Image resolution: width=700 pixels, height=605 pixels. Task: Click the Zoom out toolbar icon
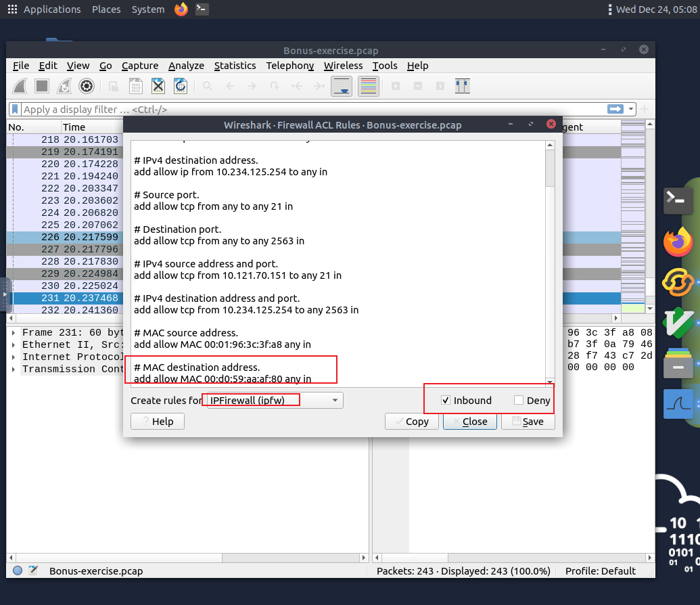coord(418,86)
